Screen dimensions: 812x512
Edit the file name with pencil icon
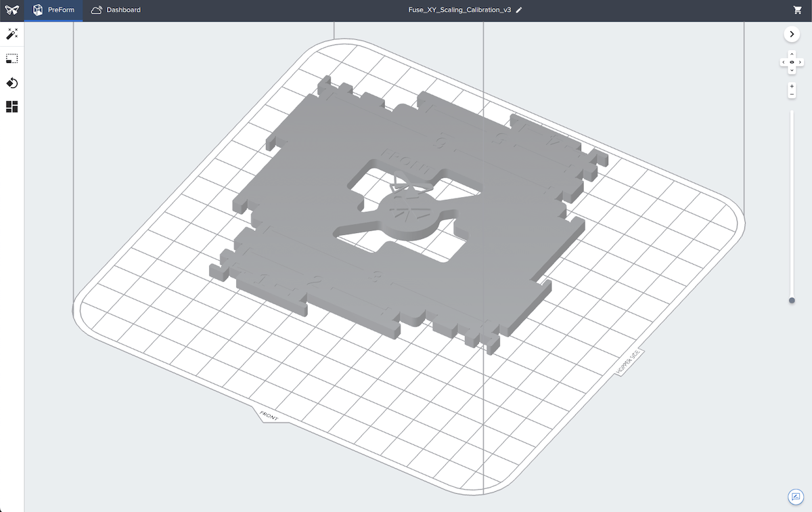518,10
